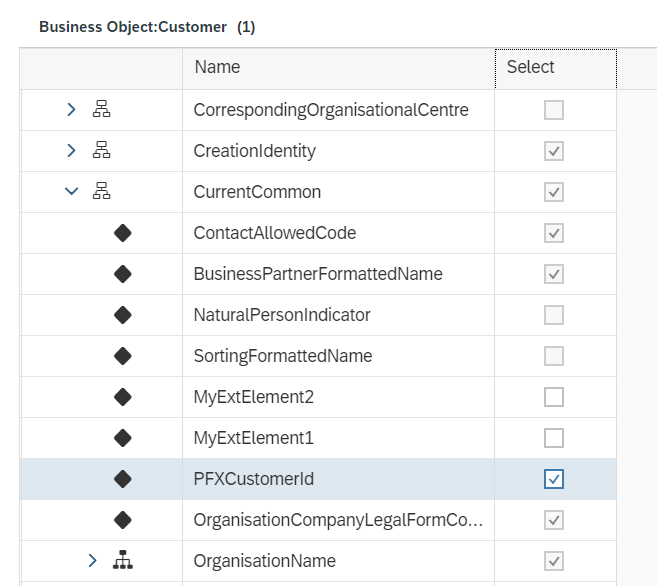
Task: Click the node icon beside CreationIdentity
Action: tap(101, 151)
